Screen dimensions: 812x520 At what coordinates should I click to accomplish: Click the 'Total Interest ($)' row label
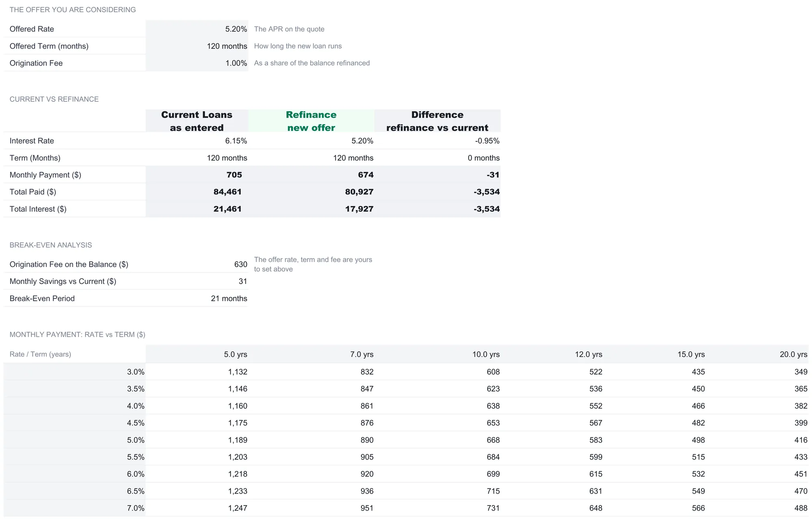click(x=38, y=209)
